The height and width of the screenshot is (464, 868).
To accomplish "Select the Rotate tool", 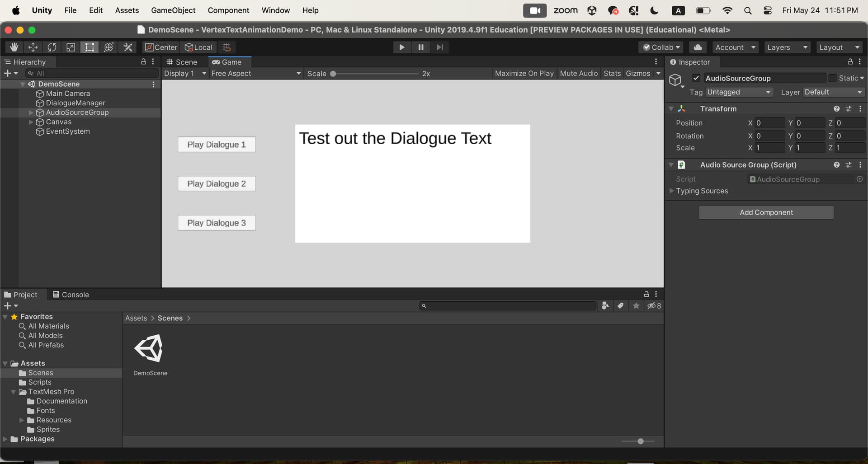I will (52, 47).
